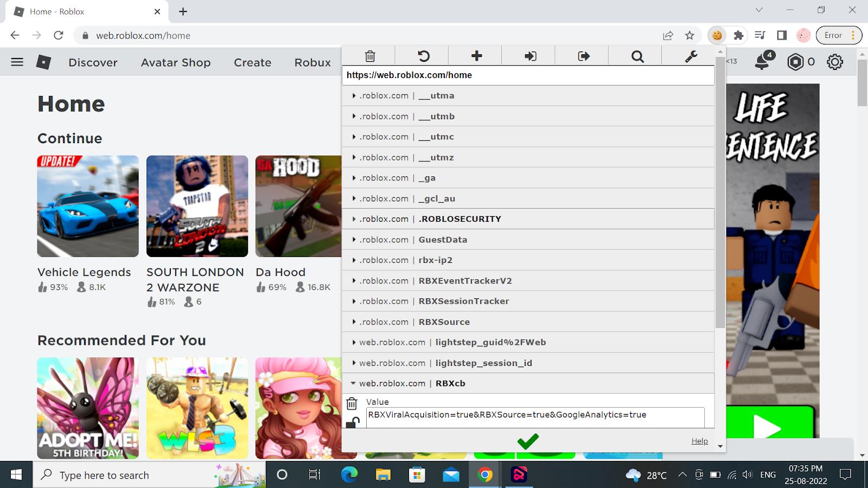Click the search cookies magnifier icon
The height and width of the screenshot is (488, 868).
point(637,56)
